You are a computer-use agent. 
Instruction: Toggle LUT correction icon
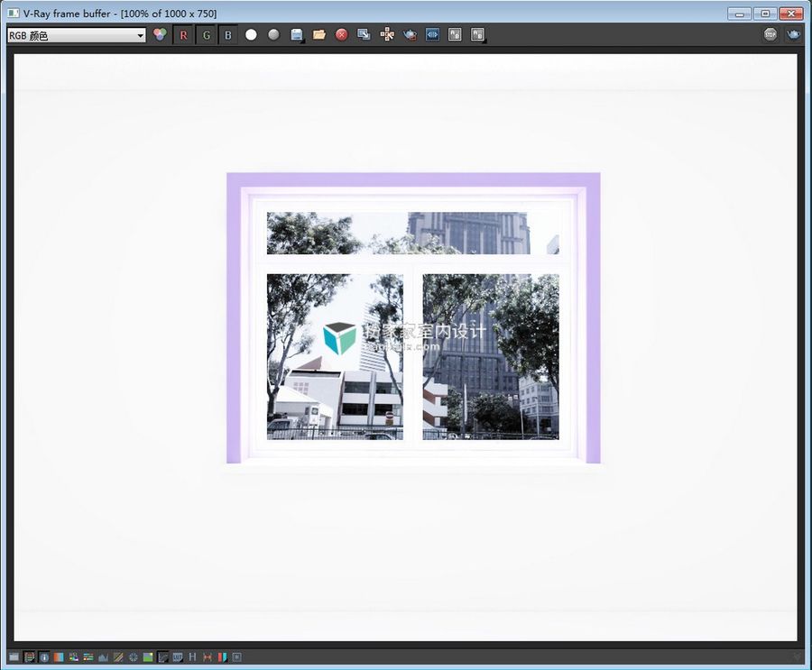(x=178, y=657)
